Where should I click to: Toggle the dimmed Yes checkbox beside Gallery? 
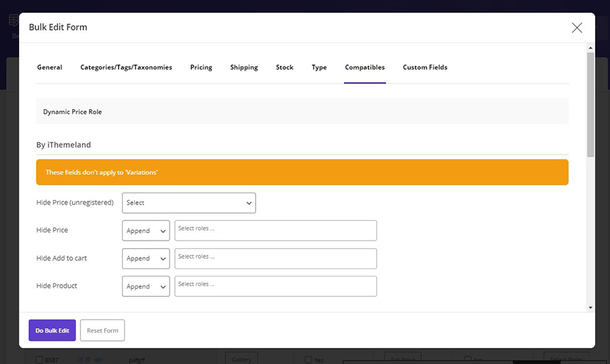point(308,360)
